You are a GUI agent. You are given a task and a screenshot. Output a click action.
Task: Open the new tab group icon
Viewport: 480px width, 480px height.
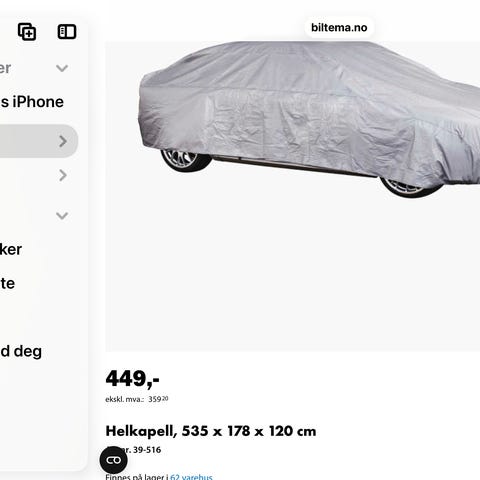click(27, 32)
